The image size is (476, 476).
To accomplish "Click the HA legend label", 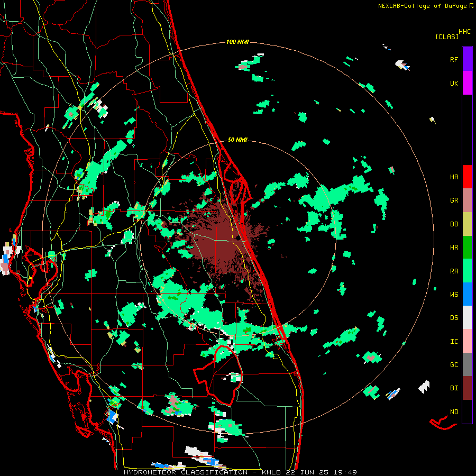I will 454,177.
